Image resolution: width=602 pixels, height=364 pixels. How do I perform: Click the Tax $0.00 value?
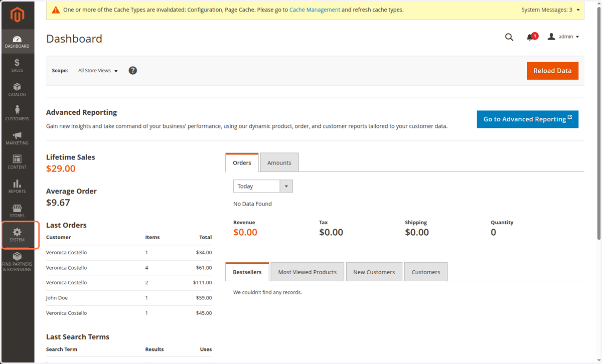coord(331,232)
